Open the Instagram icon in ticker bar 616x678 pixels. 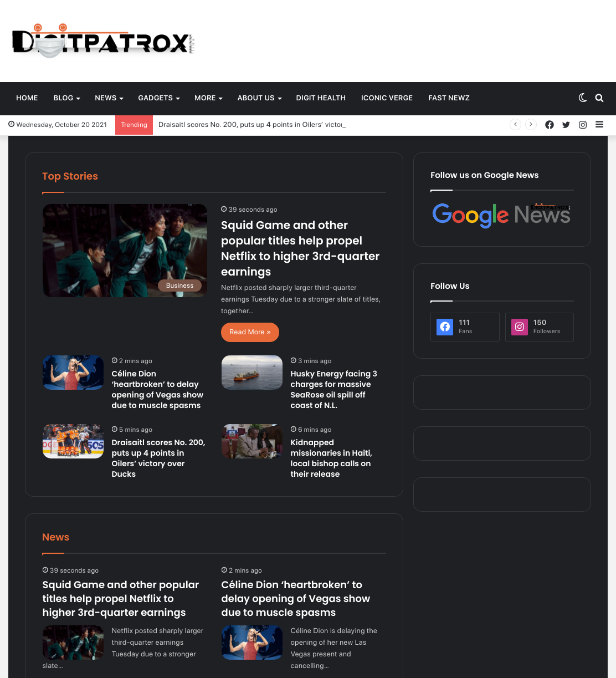coord(583,125)
